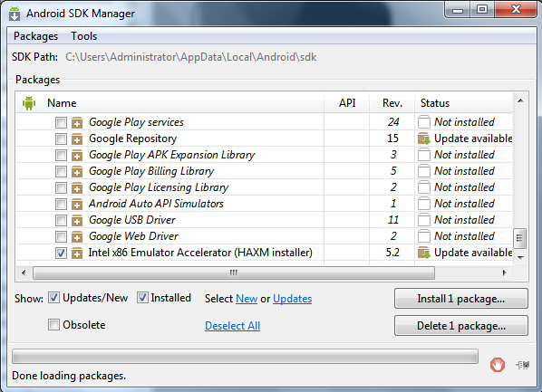Click the package icon beside Google Play APK Expansion Library
542x392 pixels.
click(77, 155)
